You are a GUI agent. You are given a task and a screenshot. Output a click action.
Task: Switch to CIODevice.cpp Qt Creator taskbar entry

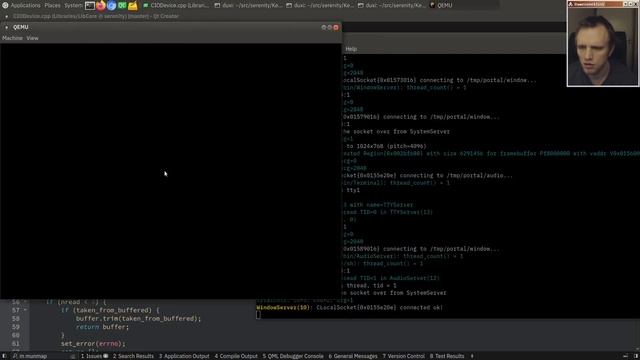click(x=176, y=5)
